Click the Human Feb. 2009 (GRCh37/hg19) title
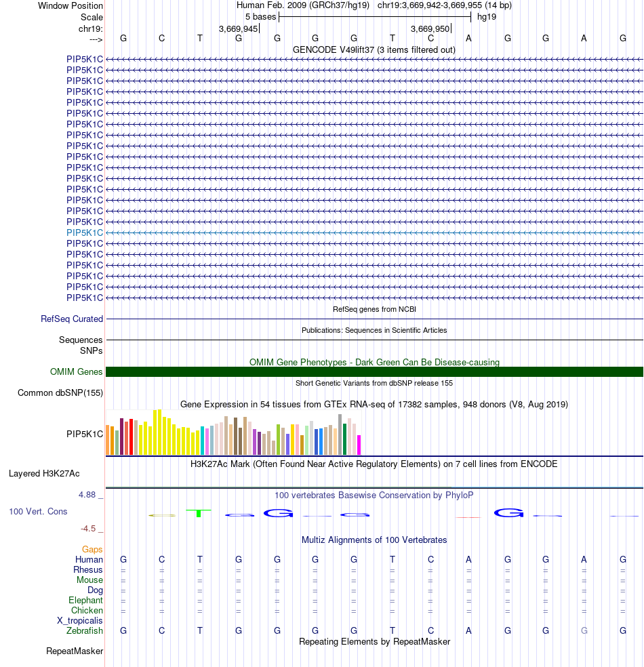644x667 pixels. [x=303, y=5]
